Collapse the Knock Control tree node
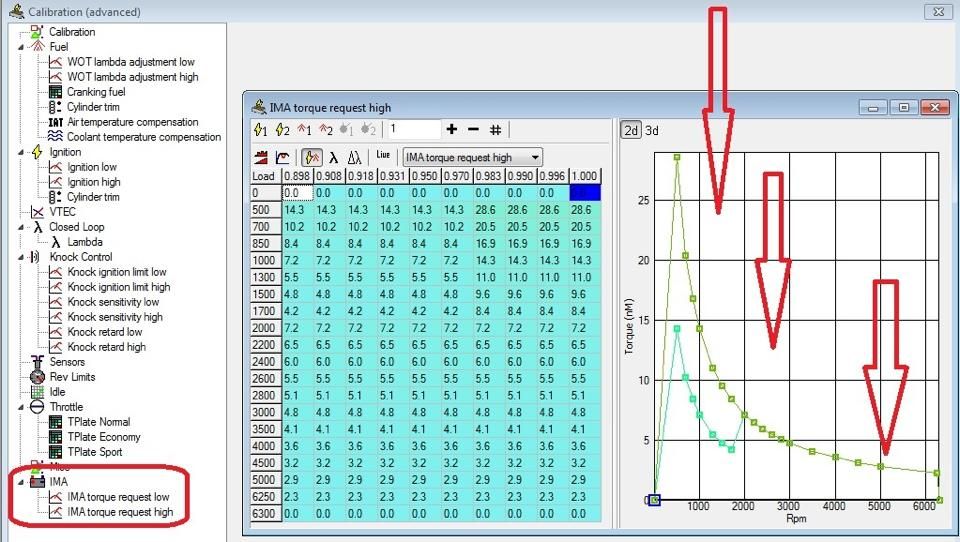This screenshot has height=542, width=960. pyautogui.click(x=23, y=257)
